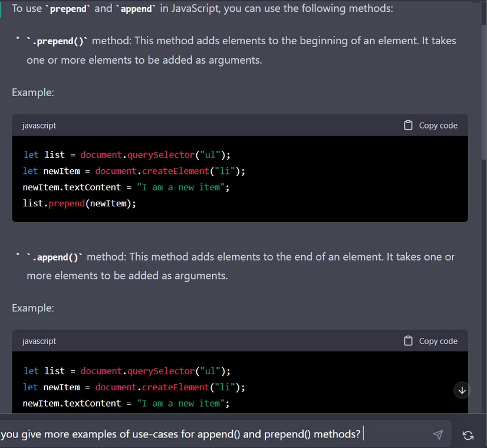Click the clipboard icon in the first code block
This screenshot has height=448, width=487.
(408, 125)
